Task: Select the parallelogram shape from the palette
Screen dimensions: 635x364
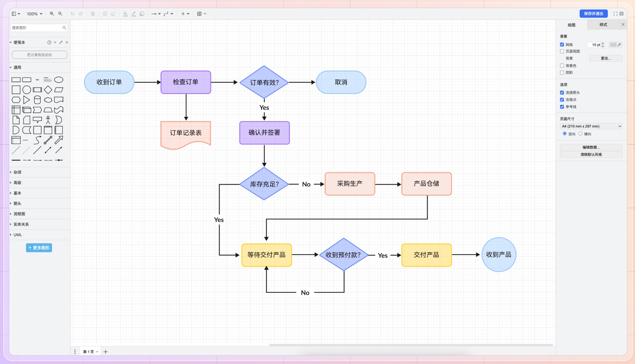Action: [x=59, y=90]
